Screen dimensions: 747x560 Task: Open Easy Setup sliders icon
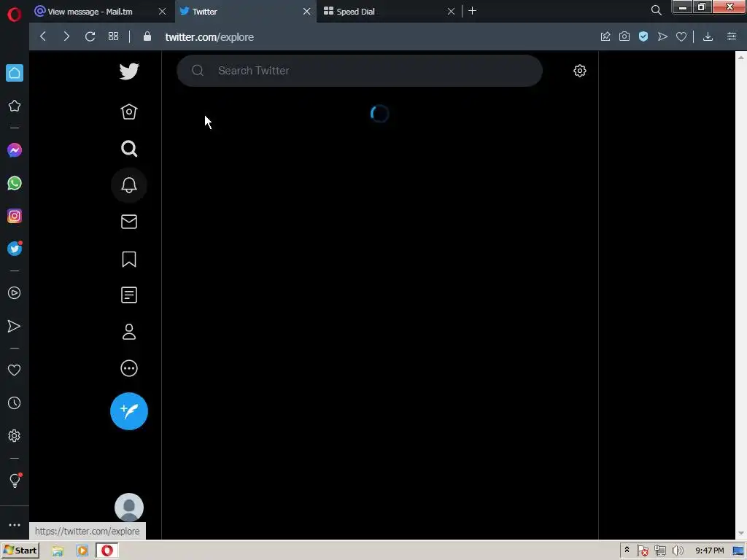coord(732,36)
